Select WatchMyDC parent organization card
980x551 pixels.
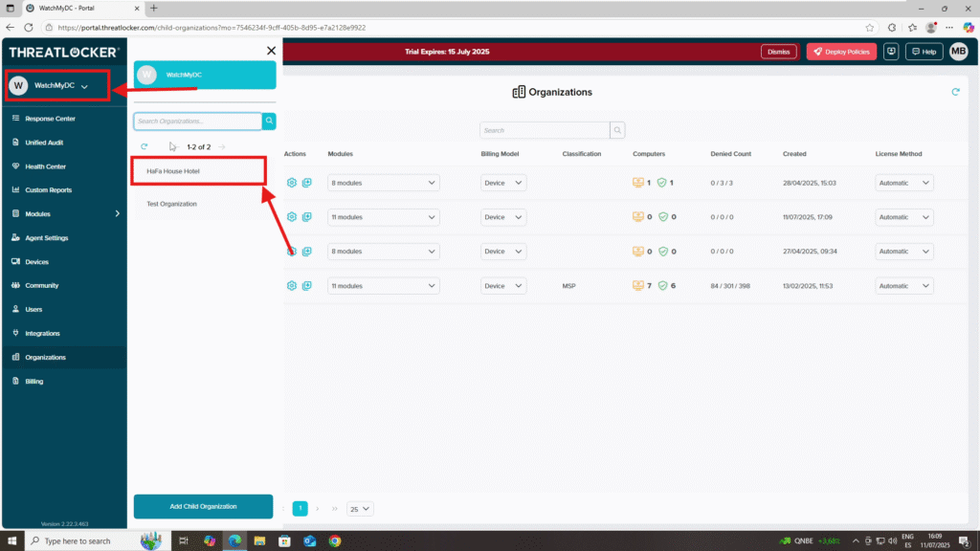coord(205,75)
